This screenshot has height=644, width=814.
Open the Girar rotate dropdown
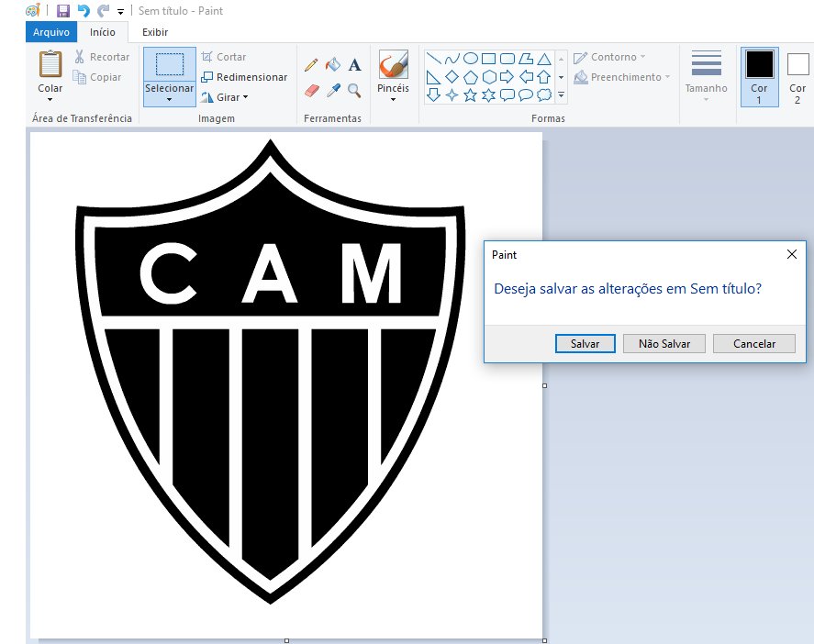(225, 97)
